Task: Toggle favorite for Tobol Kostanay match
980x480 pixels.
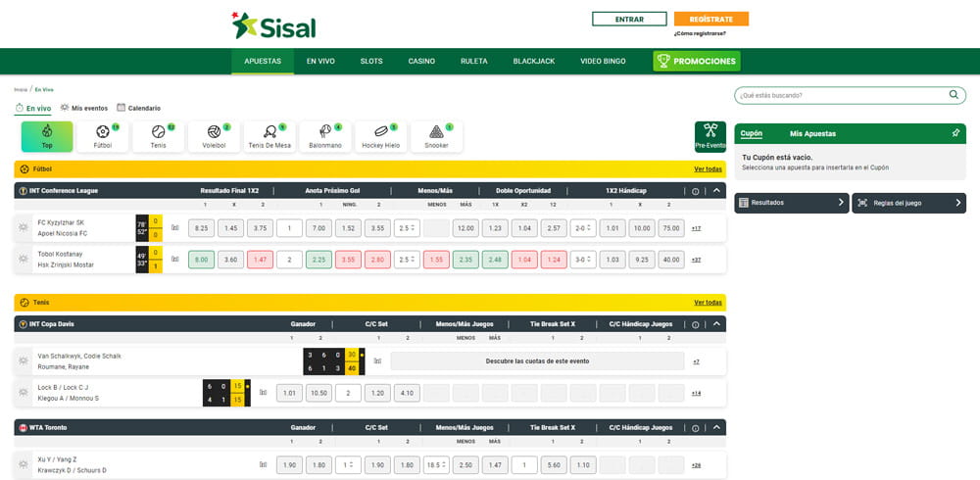Action: click(24, 260)
